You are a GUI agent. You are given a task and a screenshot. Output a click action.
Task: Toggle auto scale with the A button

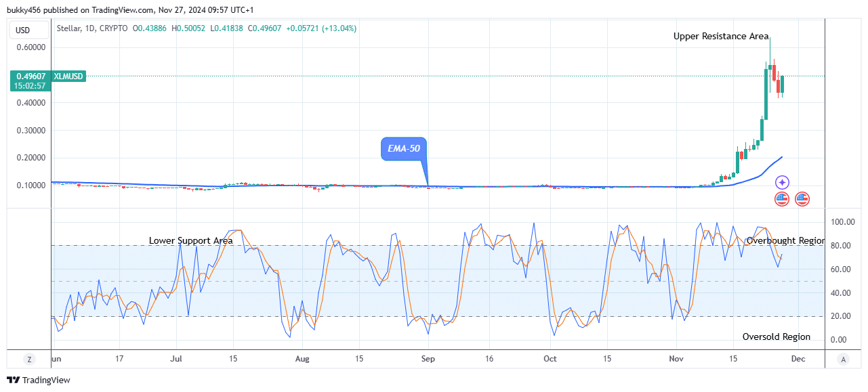click(x=842, y=359)
